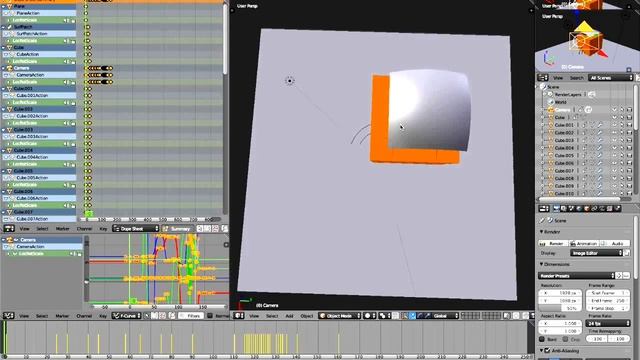Click Outliner horizontal scrollbar
Image resolution: width=640 pixels, height=360 pixels.
580,199
